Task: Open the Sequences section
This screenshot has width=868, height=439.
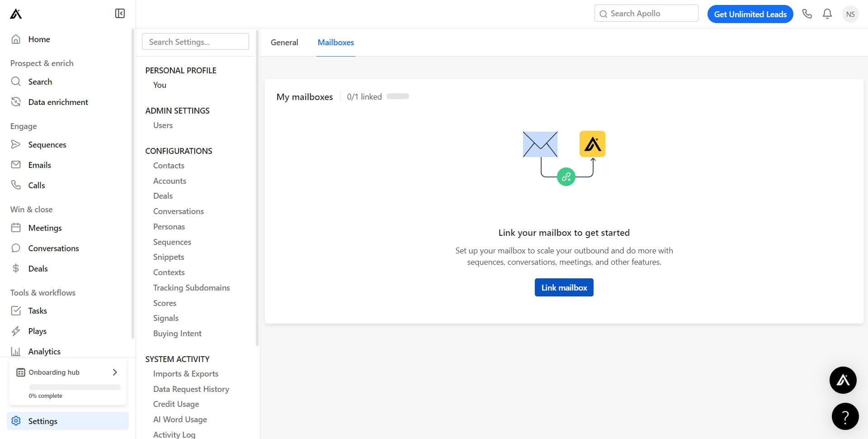Action: click(x=47, y=144)
